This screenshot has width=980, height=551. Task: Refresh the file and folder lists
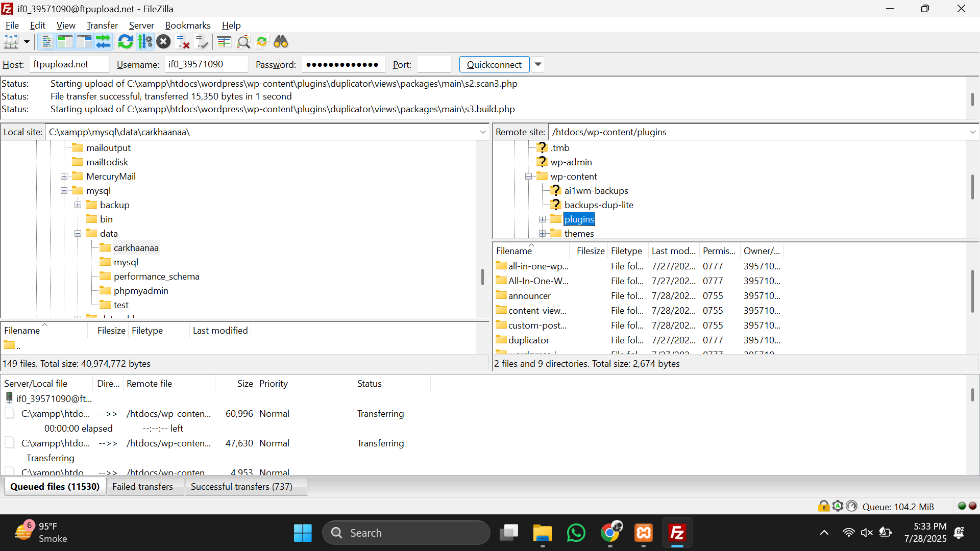tap(126, 42)
